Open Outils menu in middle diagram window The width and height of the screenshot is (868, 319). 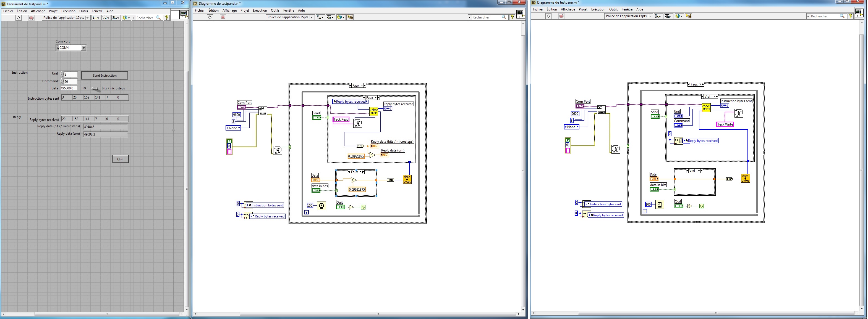click(x=275, y=10)
